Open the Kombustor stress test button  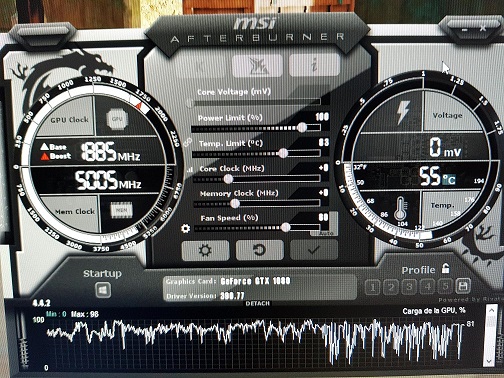(x=257, y=65)
